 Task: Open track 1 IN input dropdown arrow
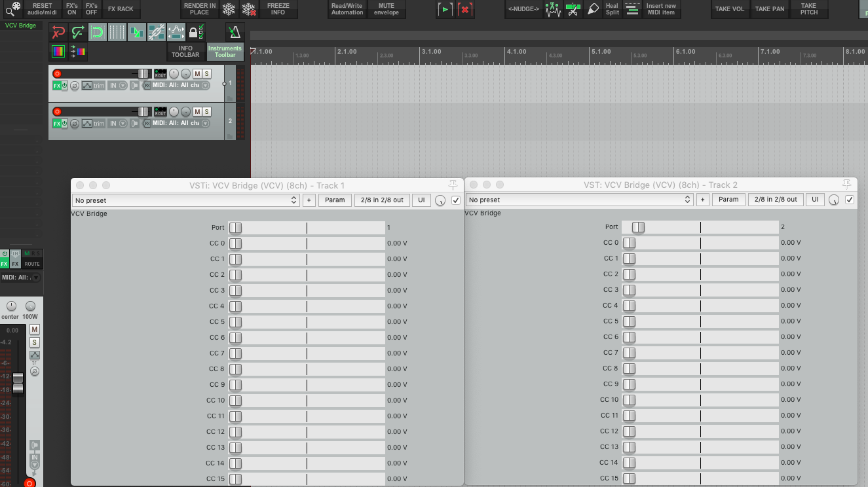[123, 86]
